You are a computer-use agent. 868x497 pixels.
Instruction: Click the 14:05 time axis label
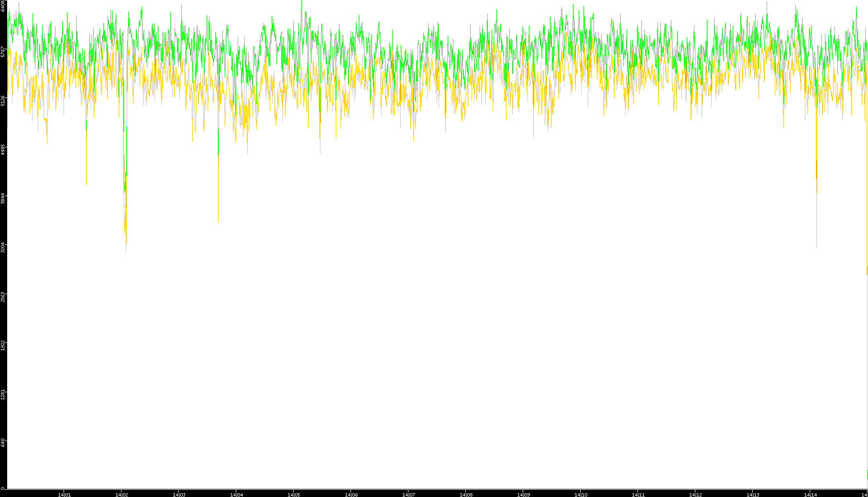click(294, 495)
